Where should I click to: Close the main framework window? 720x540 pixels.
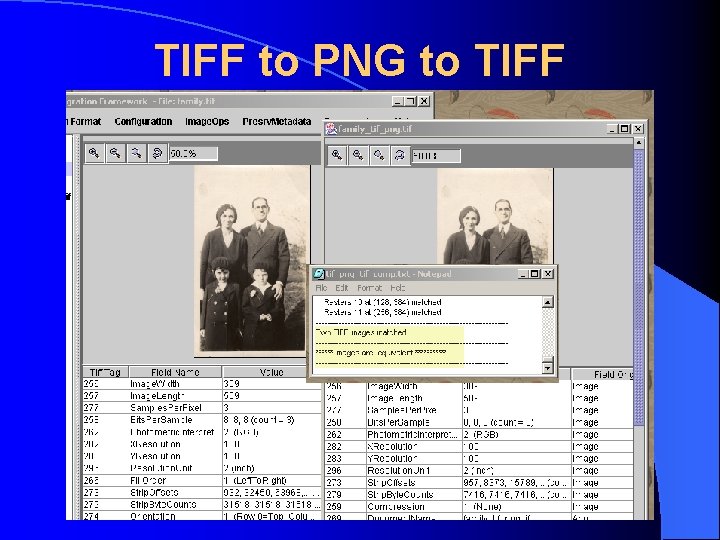tap(424, 101)
